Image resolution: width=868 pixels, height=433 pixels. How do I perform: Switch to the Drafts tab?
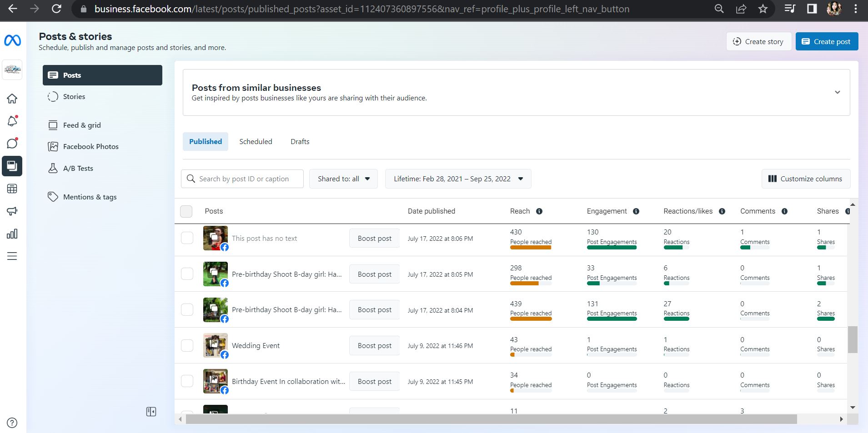pyautogui.click(x=300, y=142)
